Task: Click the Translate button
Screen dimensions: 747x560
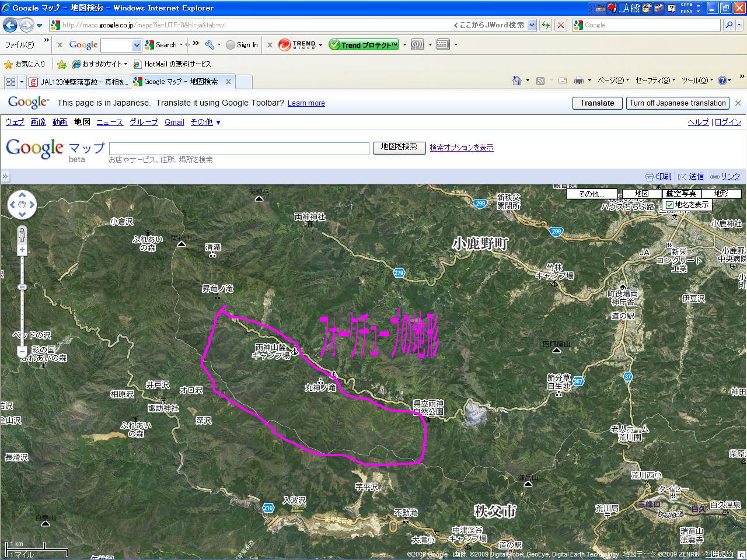Action: (x=597, y=103)
